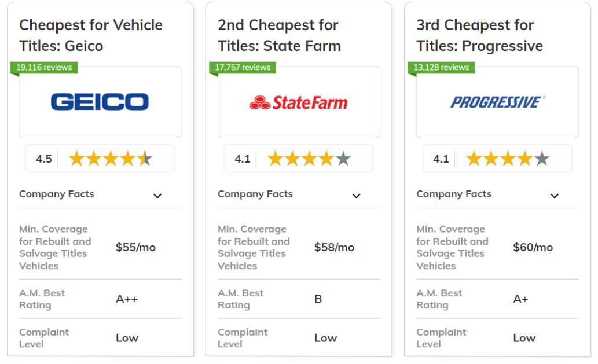Click the 13,128 reviews green badge
Screen dimensions: 598x364
441,68
